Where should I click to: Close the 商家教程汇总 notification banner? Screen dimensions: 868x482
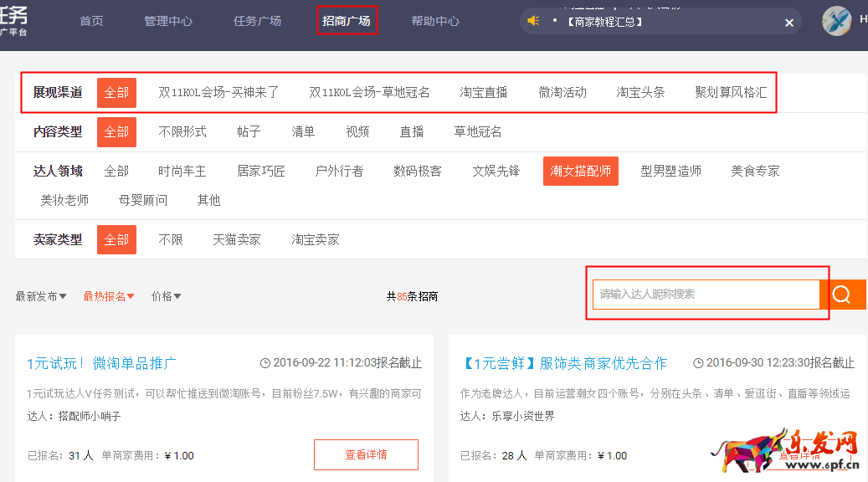[x=788, y=23]
